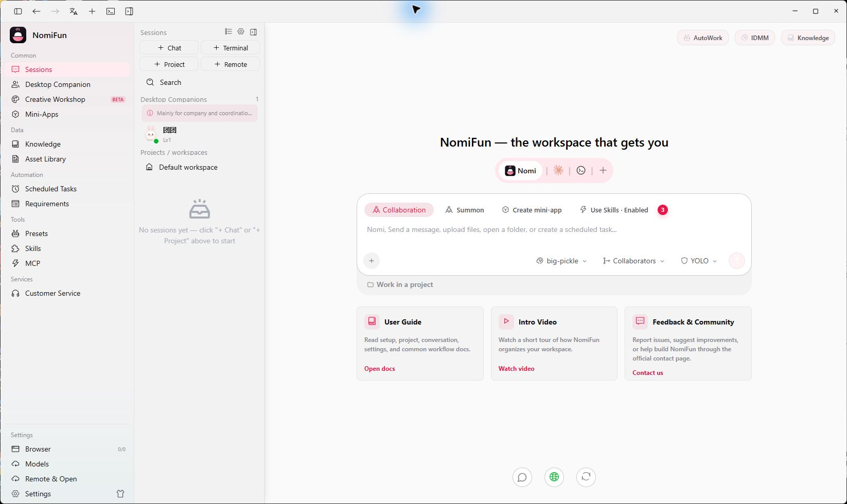The height and width of the screenshot is (504, 847).
Task: Open Customer Service in sidebar
Action: (67, 293)
